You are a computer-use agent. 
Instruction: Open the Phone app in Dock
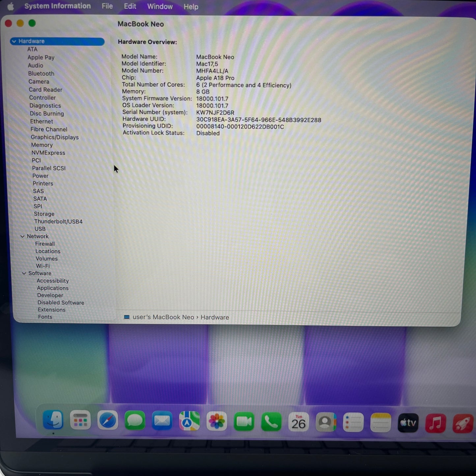pos(271,422)
